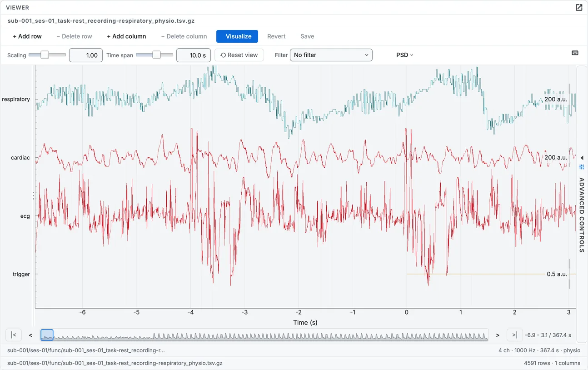Click the ADVANCED CONTROLS vertical label
This screenshot has width=588, height=370.
(582, 215)
